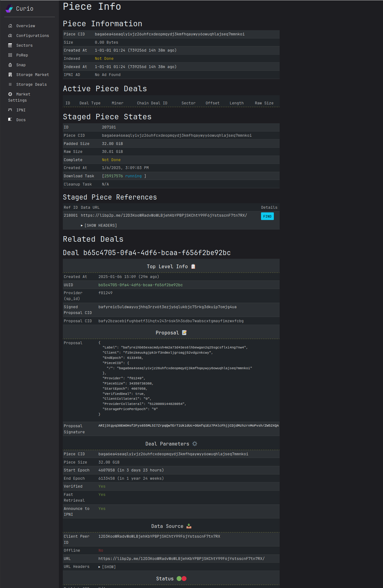Viewport: 383px width, 588px height.
Task: Click the Overview home icon
Action: tap(10, 26)
